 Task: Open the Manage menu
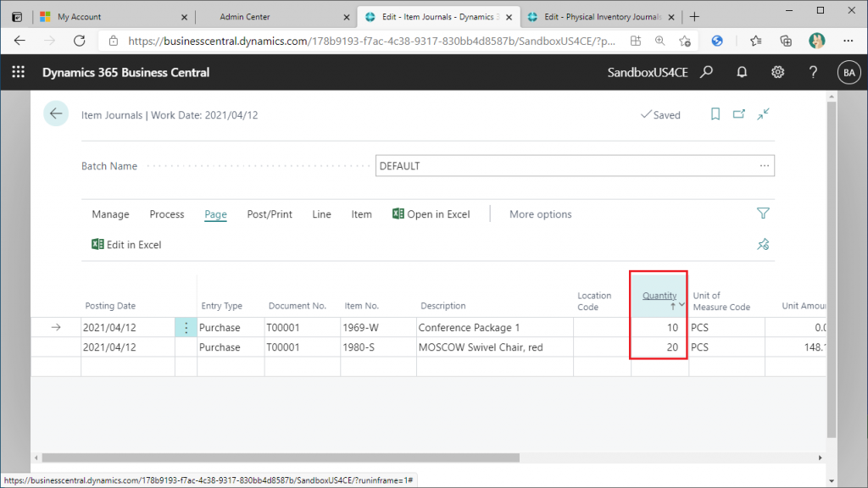pos(110,214)
